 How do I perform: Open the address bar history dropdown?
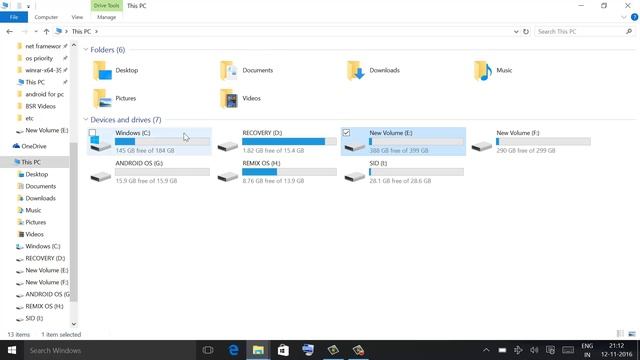tap(516, 31)
